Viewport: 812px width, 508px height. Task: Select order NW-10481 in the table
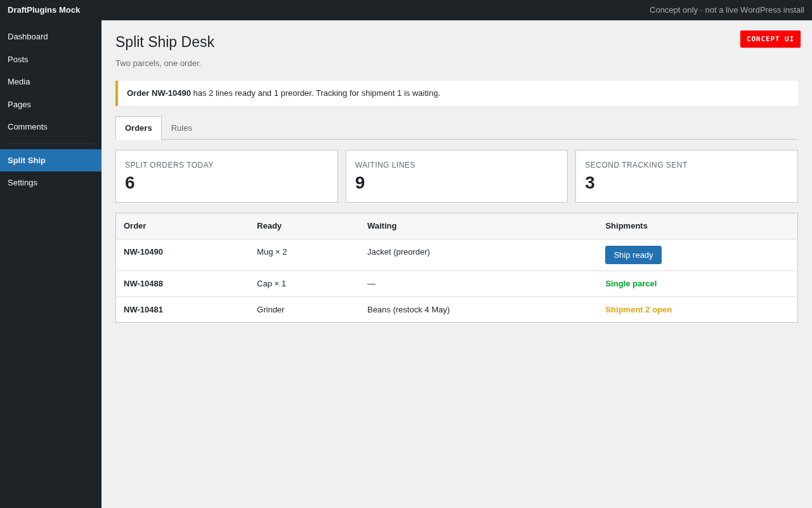(143, 310)
